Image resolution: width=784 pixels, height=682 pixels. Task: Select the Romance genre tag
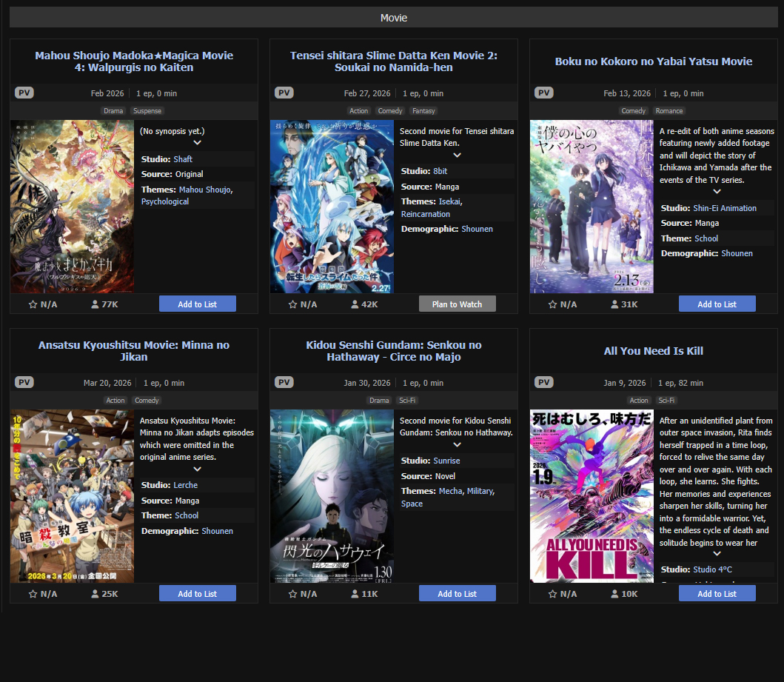point(669,111)
